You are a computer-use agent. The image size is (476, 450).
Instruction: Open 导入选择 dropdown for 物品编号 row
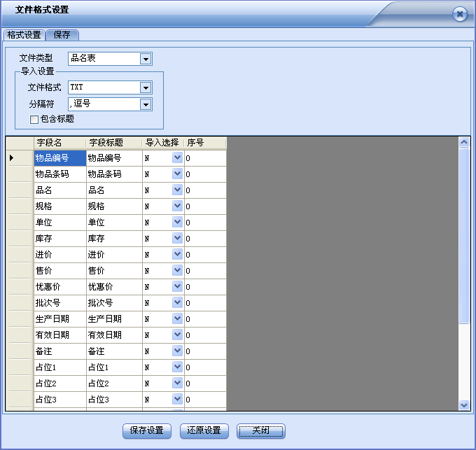[177, 157]
